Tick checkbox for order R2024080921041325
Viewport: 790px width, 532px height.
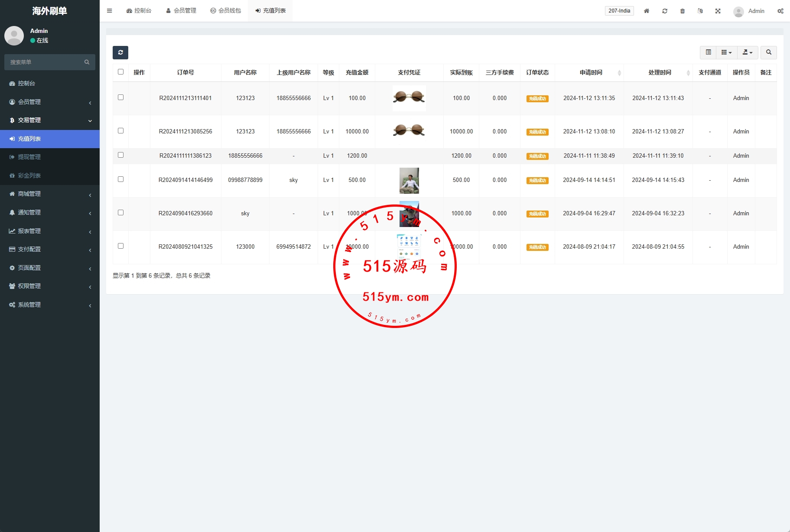point(120,246)
